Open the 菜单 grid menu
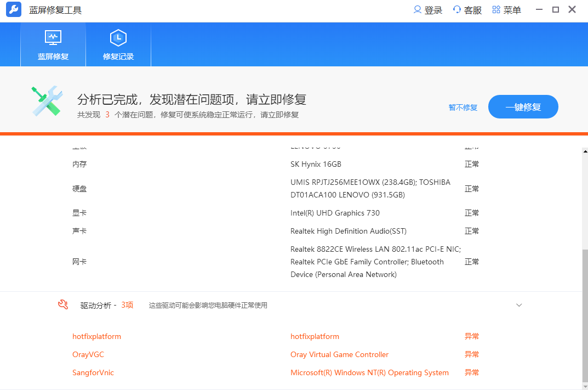The image size is (588, 390). (x=496, y=10)
